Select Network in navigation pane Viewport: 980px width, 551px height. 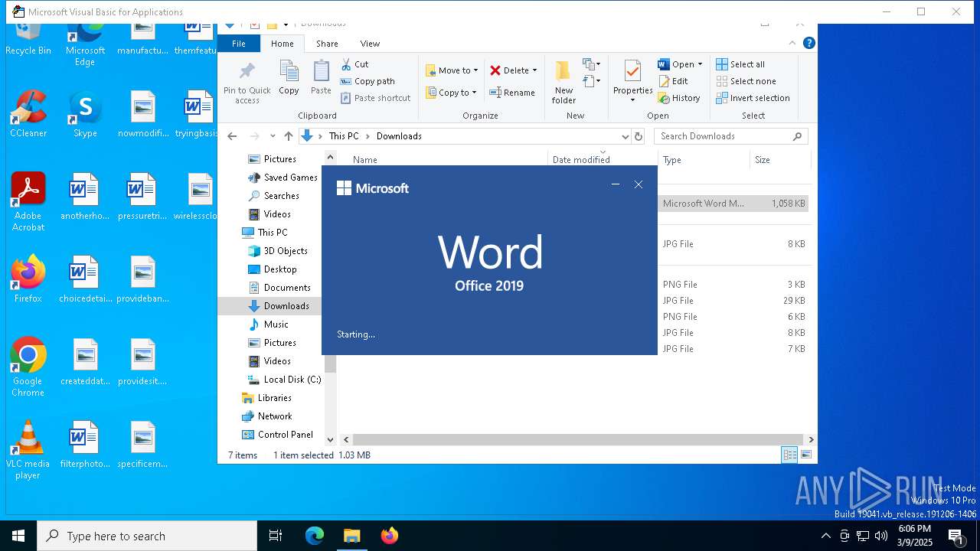(266, 416)
